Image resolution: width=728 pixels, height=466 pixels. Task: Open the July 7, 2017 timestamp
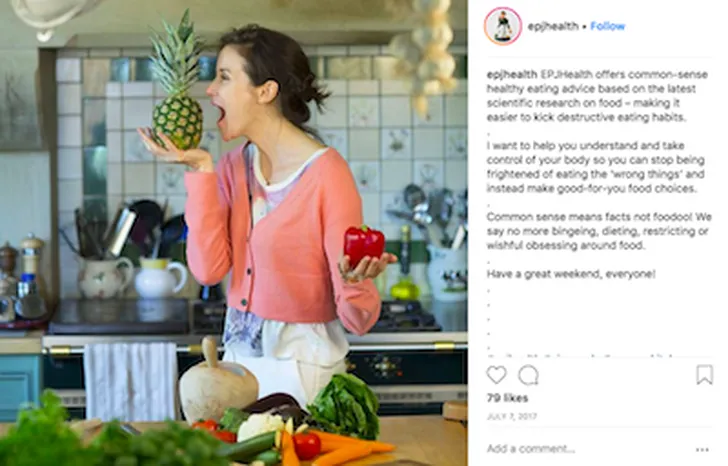tap(512, 416)
